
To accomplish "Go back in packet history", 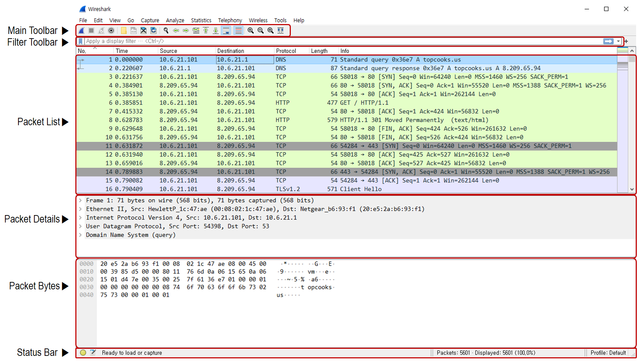I will pos(176,31).
